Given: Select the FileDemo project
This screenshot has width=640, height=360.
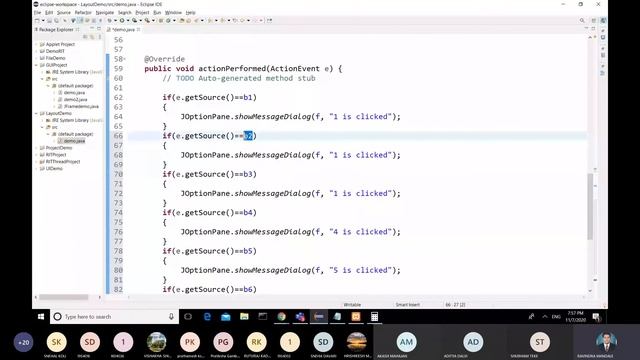Looking at the screenshot, I should (x=55, y=58).
